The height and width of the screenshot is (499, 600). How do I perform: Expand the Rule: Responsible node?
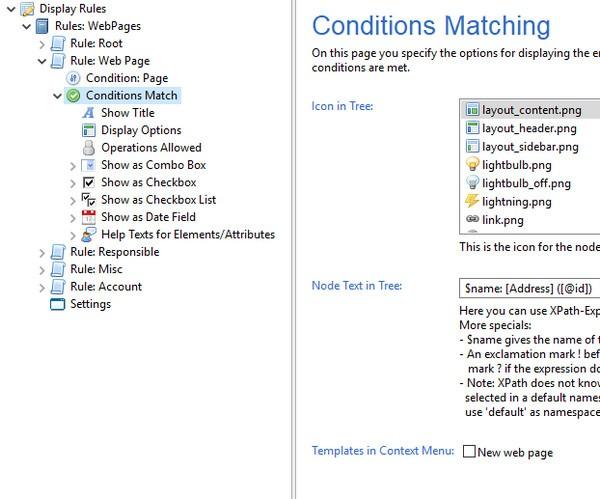click(42, 253)
